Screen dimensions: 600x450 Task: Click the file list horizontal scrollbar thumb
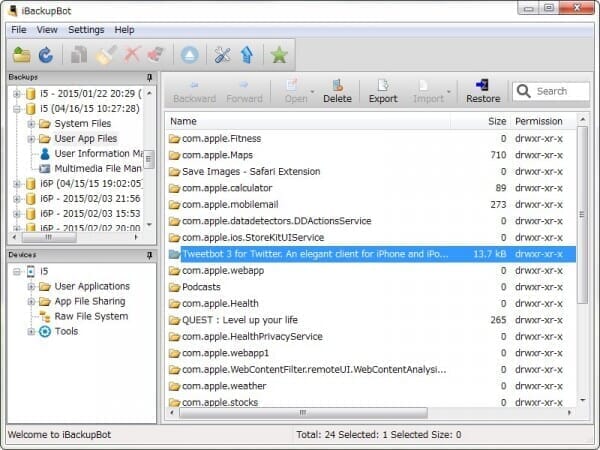point(303,413)
